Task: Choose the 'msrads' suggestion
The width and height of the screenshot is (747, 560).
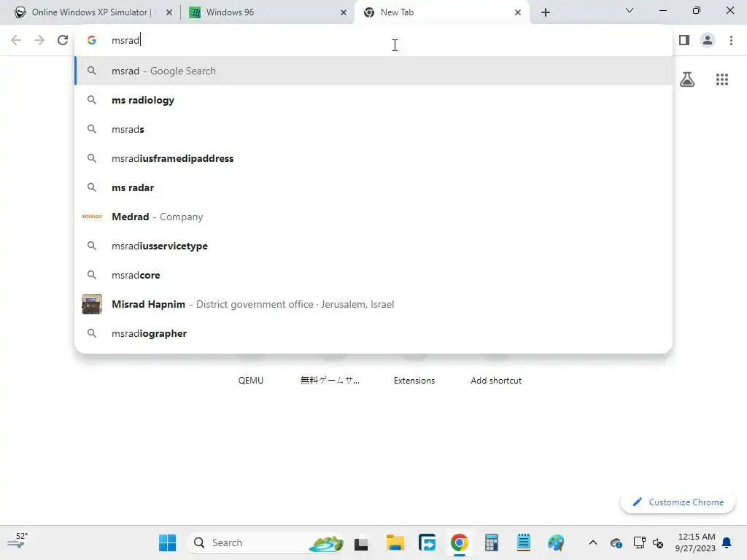Action: pos(373,129)
